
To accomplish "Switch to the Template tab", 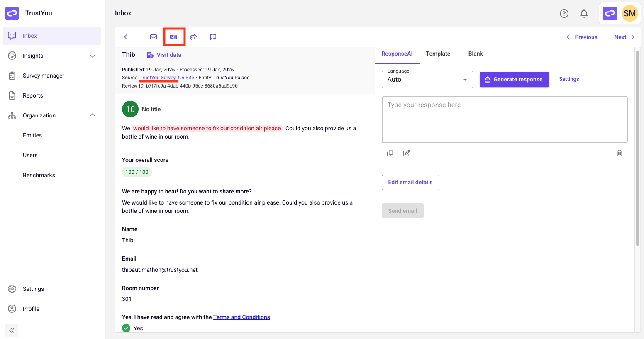I will point(438,54).
